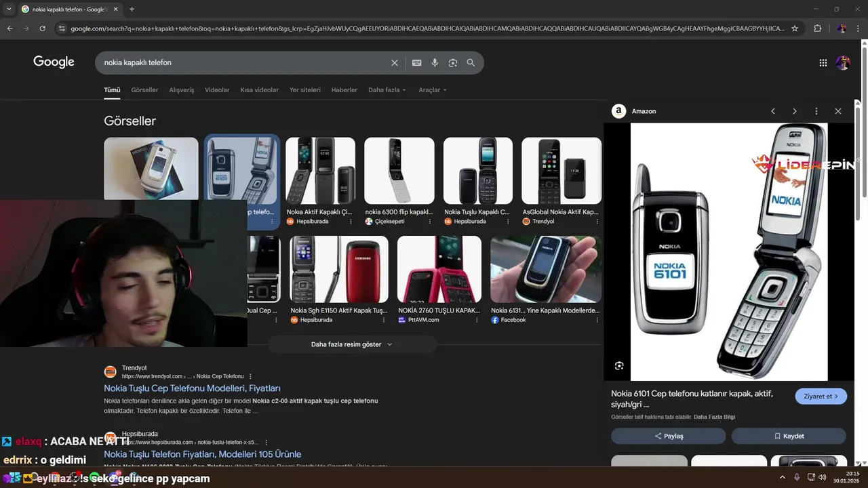
Task: Click in the Google search input field
Action: pos(244,62)
